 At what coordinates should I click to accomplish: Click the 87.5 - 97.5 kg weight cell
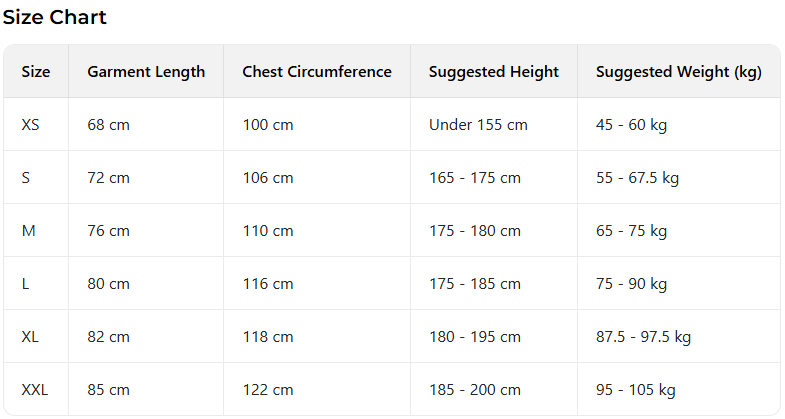pos(643,337)
